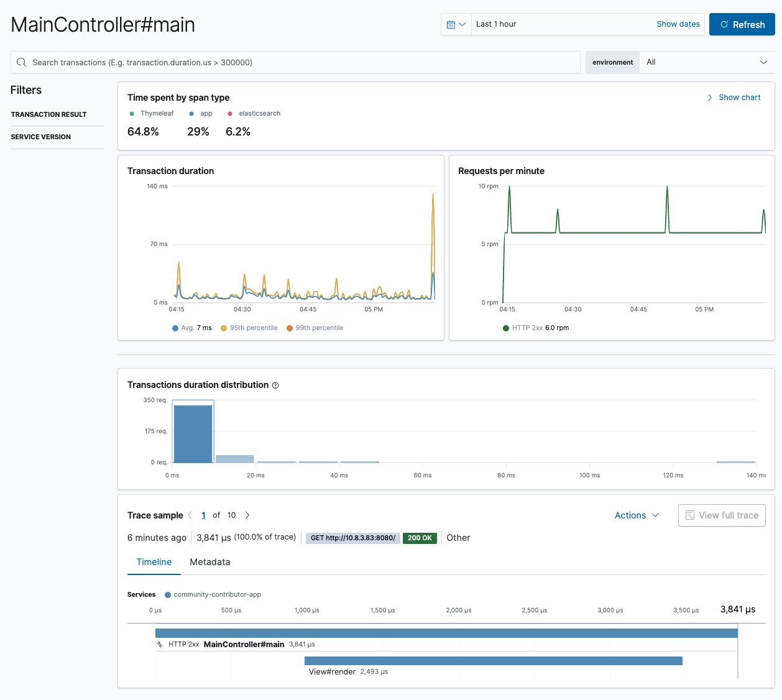This screenshot has height=700, width=782.
Task: Select the Timeline tab
Action: point(154,562)
